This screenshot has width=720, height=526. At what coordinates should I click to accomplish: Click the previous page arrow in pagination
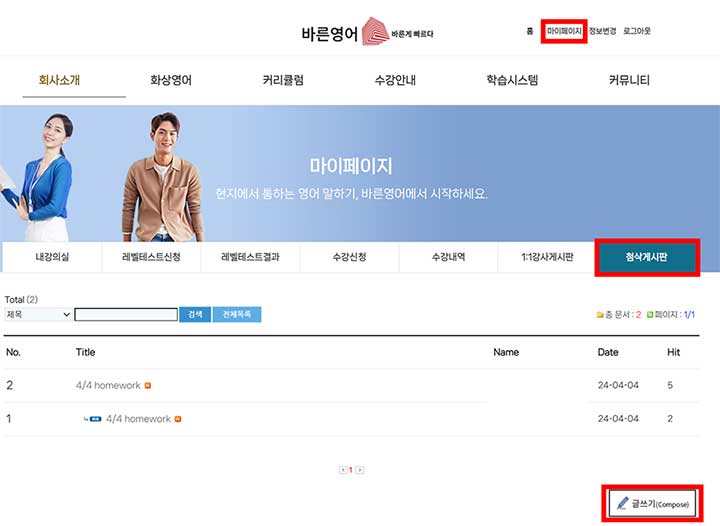(x=342, y=469)
